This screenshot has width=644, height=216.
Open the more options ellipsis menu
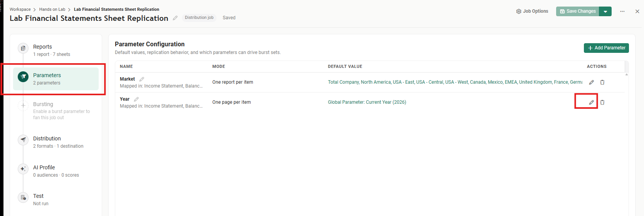pos(622,12)
